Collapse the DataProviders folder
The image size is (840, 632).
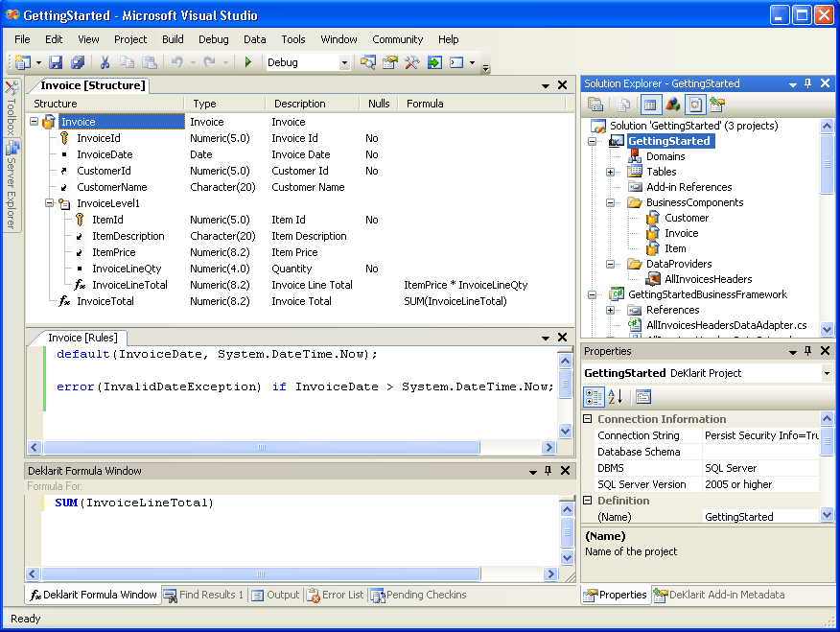tap(610, 264)
